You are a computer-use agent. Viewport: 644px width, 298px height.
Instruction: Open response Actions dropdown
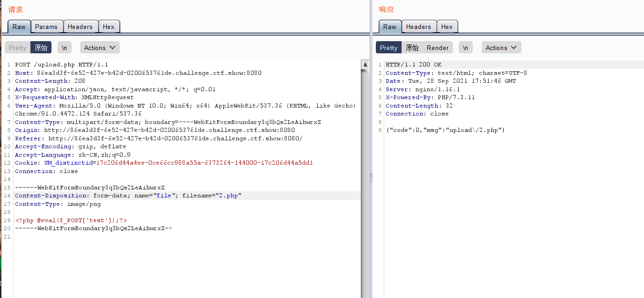(x=501, y=48)
